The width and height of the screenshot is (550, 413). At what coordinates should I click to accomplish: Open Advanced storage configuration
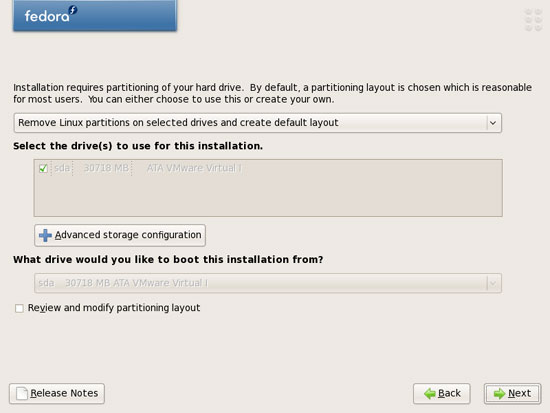click(120, 235)
